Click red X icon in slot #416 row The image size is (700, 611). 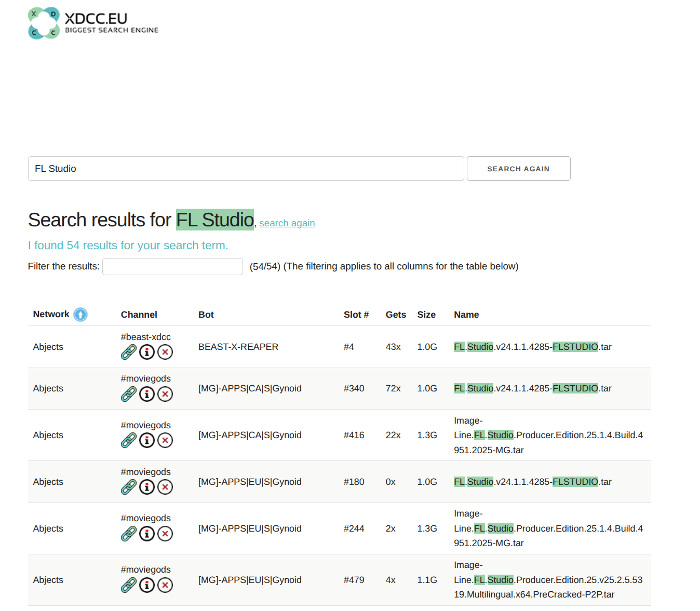165,440
